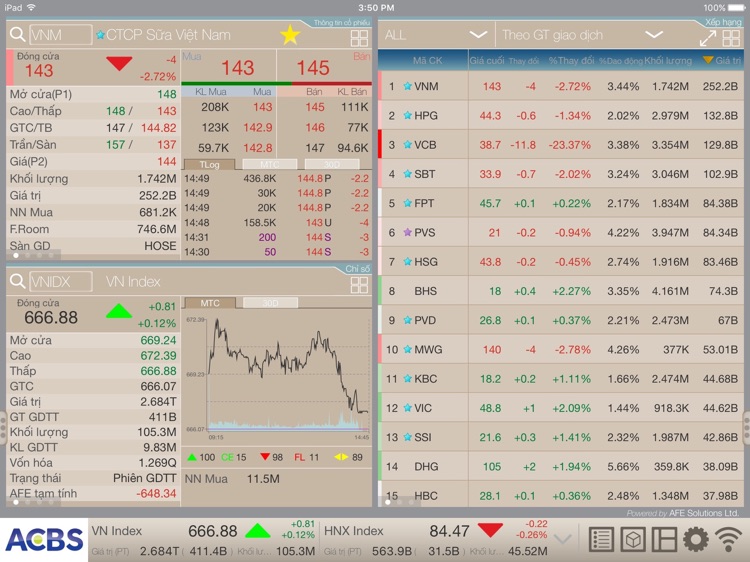Screen dimensions: 750x562
Task: Tap the VN Index ticker in bottom bar
Action: tap(203, 540)
